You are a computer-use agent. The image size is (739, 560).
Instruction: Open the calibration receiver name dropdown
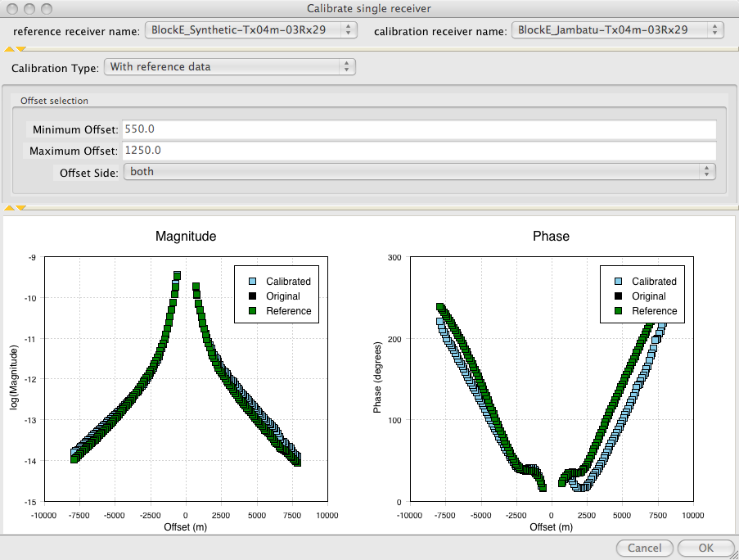(617, 30)
